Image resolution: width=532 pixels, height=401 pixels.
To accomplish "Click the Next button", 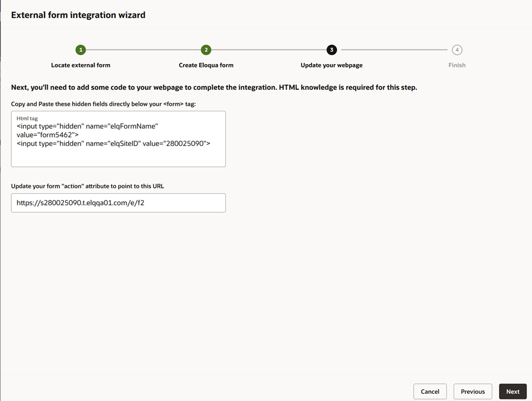I will (513, 392).
